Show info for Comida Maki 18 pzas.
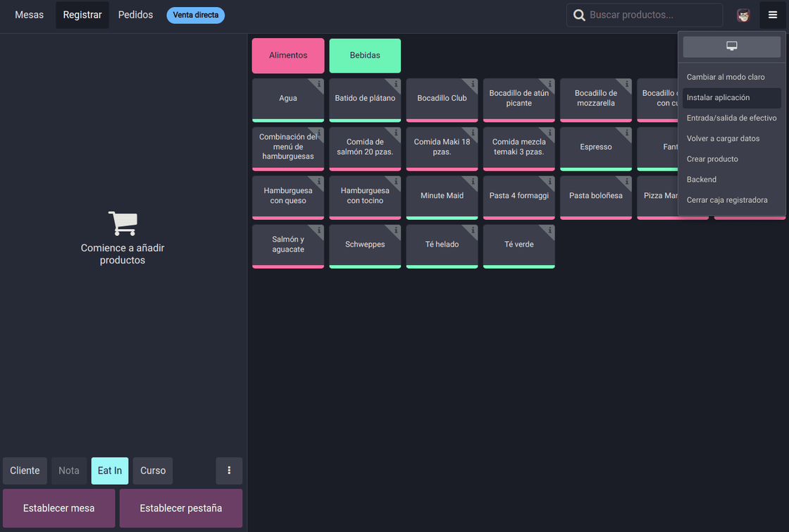This screenshot has width=789, height=532. coord(473,133)
